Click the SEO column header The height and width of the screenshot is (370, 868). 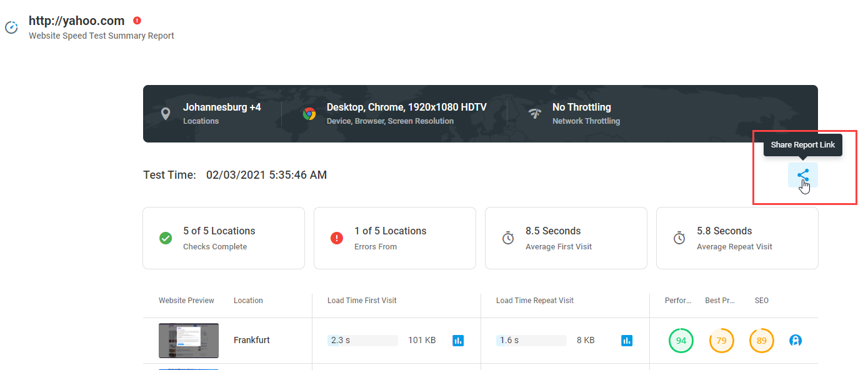(762, 301)
